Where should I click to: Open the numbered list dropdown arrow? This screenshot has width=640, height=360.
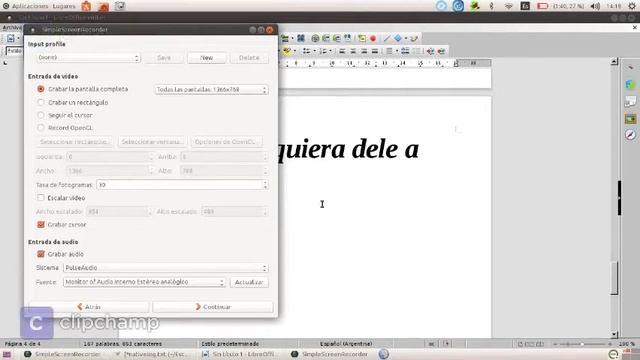click(x=330, y=51)
